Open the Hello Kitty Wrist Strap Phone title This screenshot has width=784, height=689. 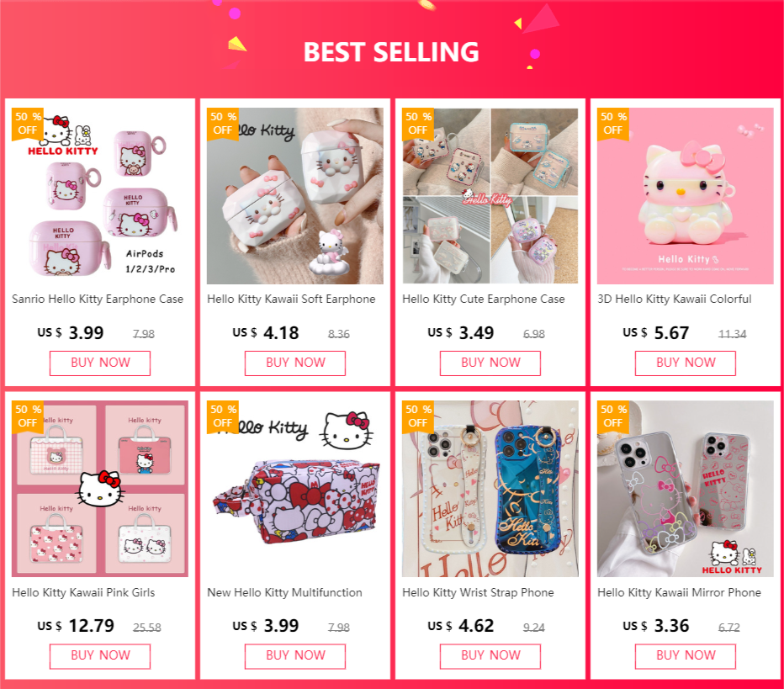click(x=478, y=592)
